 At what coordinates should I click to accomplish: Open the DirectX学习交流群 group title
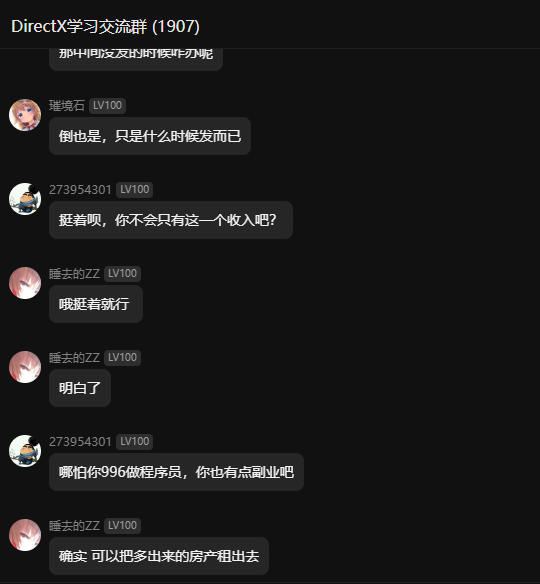click(x=105, y=26)
